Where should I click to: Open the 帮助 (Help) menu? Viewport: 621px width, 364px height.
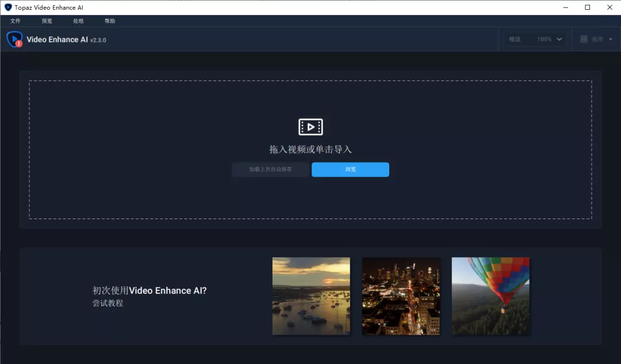(x=110, y=21)
